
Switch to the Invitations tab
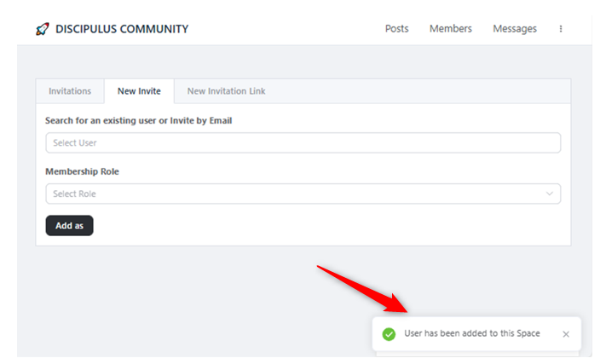pyautogui.click(x=70, y=91)
